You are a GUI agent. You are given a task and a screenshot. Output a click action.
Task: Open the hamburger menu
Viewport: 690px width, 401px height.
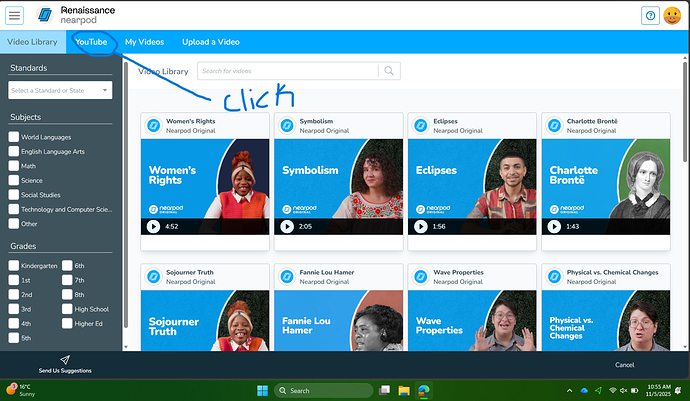(15, 15)
